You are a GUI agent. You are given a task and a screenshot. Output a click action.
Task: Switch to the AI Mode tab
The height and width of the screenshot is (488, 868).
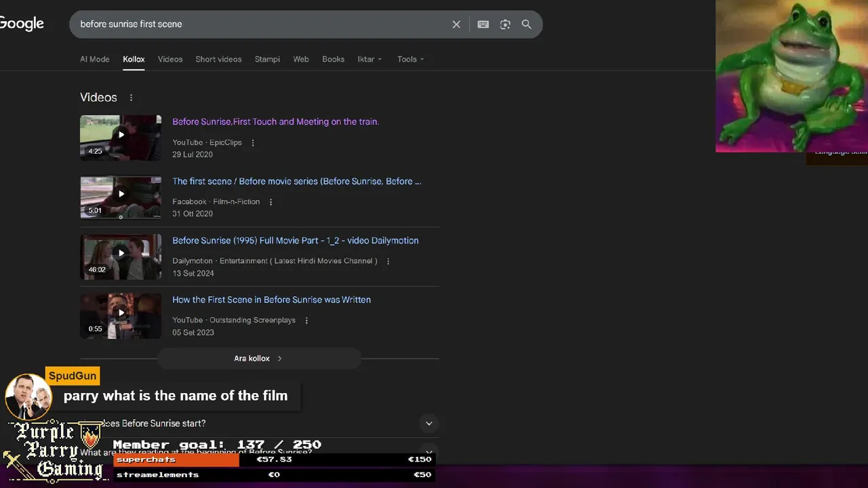95,59
